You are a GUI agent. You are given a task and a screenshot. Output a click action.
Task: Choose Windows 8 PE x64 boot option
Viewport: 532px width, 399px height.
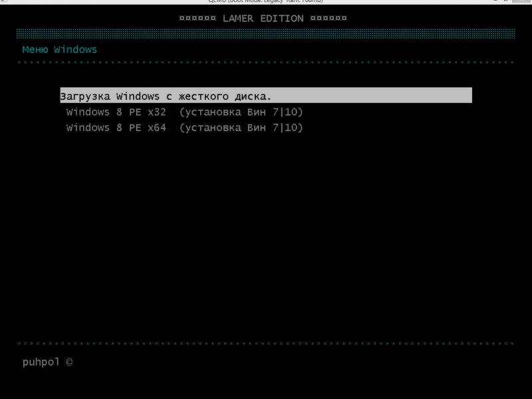tap(184, 128)
